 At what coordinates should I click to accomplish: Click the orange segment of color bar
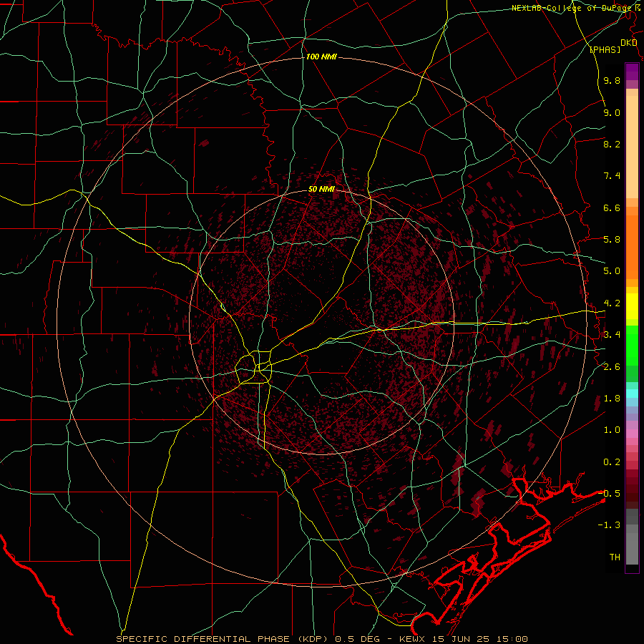632,246
